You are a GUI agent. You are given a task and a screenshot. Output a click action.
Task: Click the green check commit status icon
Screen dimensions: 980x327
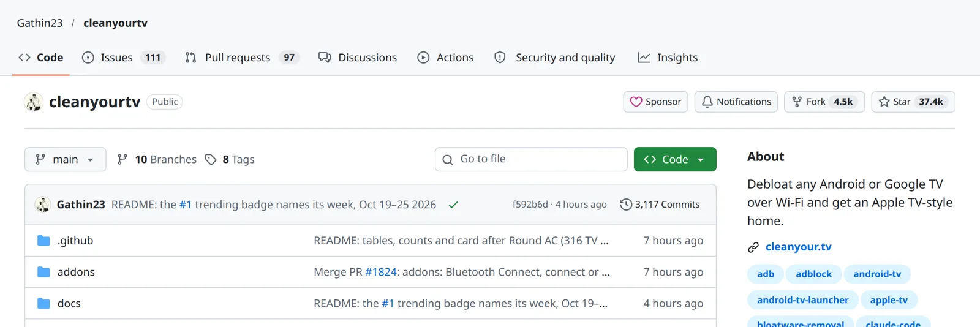click(x=453, y=205)
